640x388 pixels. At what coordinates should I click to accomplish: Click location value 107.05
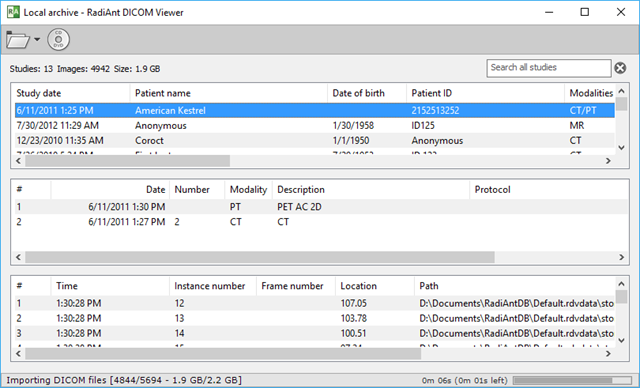coord(353,304)
